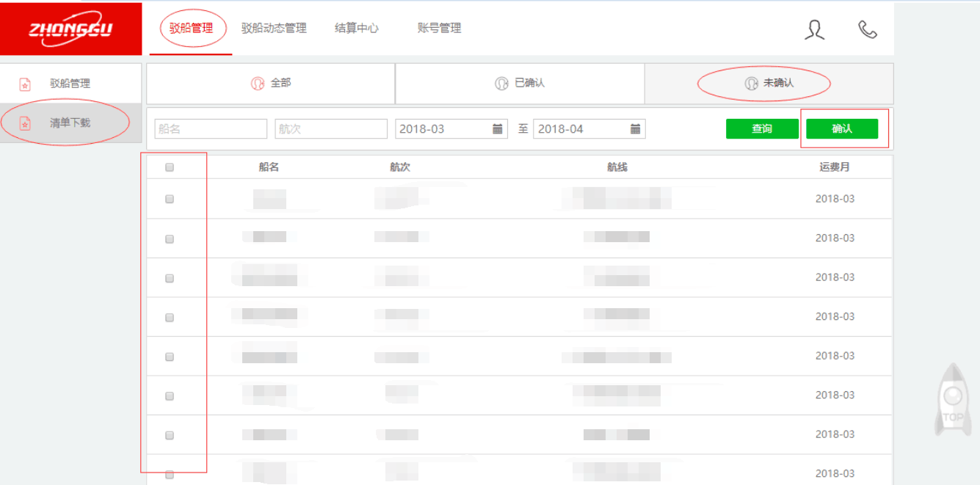This screenshot has height=485, width=980.
Task: Switch to the 未确认 tab
Action: [x=769, y=84]
